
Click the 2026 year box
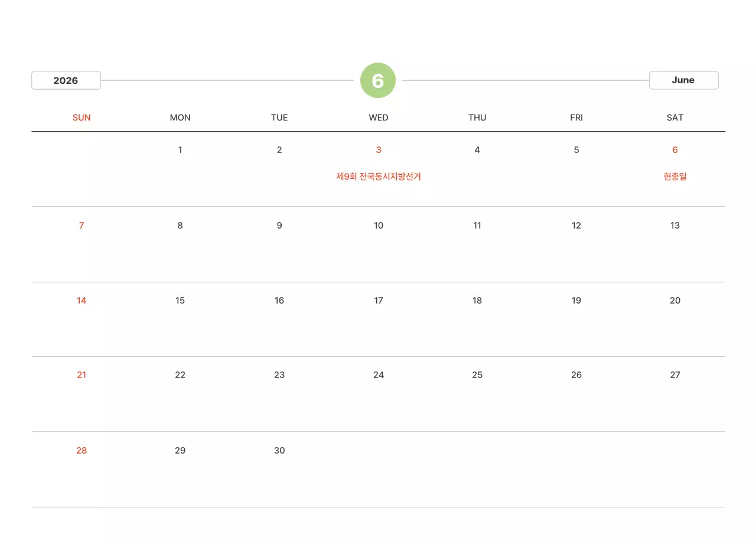coord(66,80)
